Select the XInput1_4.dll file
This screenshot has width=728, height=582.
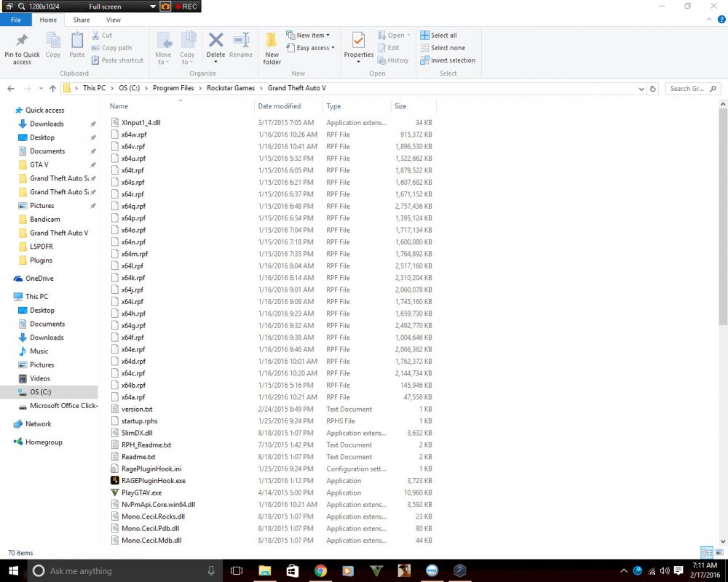[141, 123]
